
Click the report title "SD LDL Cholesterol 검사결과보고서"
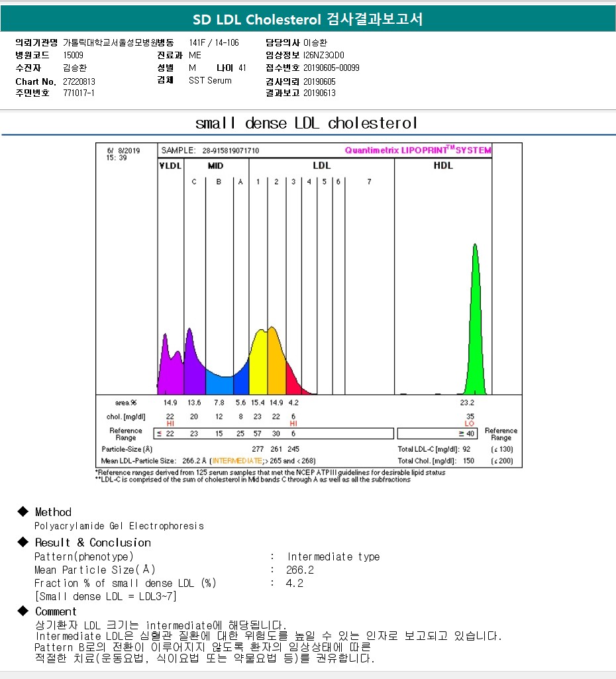point(307,19)
